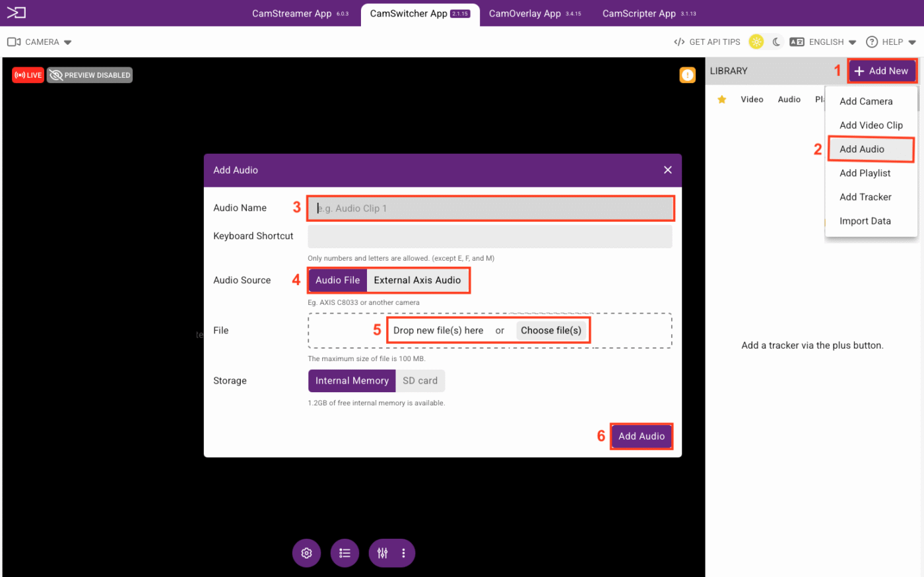Show favorites with the star icon
Image resolution: width=924 pixels, height=577 pixels.
coord(721,100)
